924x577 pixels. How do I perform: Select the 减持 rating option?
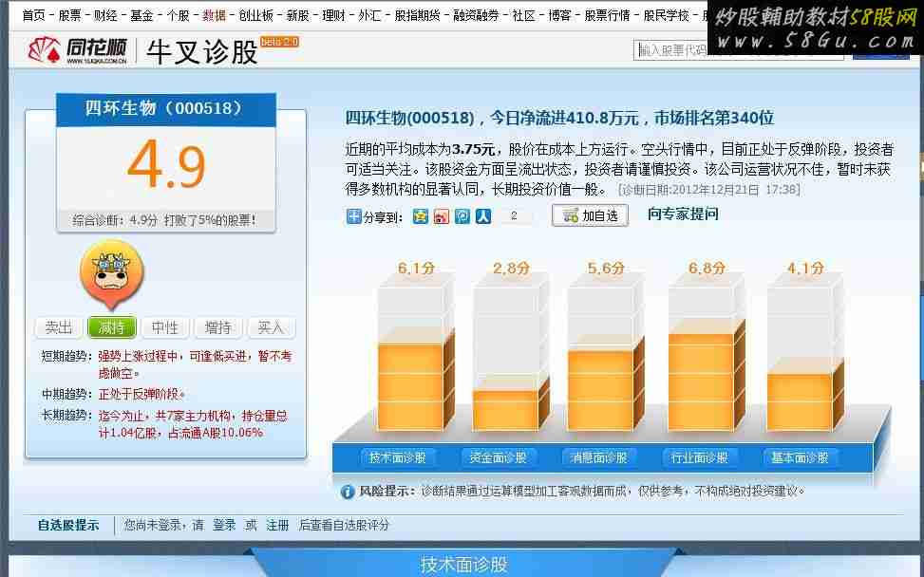pyautogui.click(x=112, y=327)
